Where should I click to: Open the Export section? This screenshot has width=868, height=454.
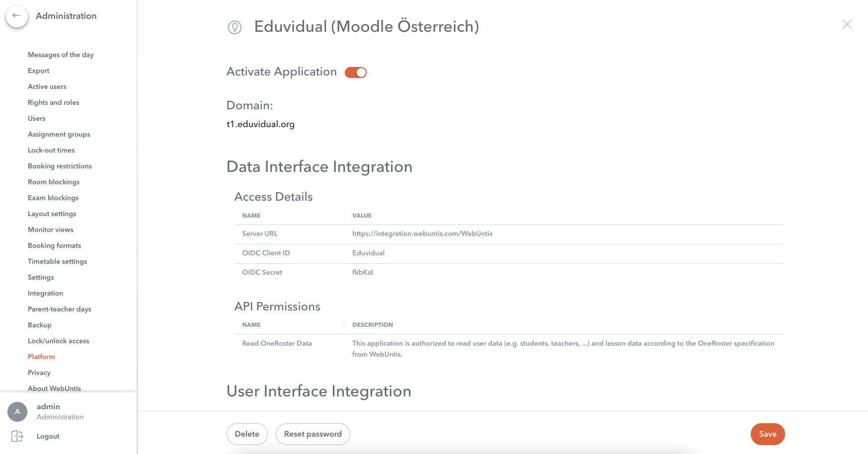point(39,71)
